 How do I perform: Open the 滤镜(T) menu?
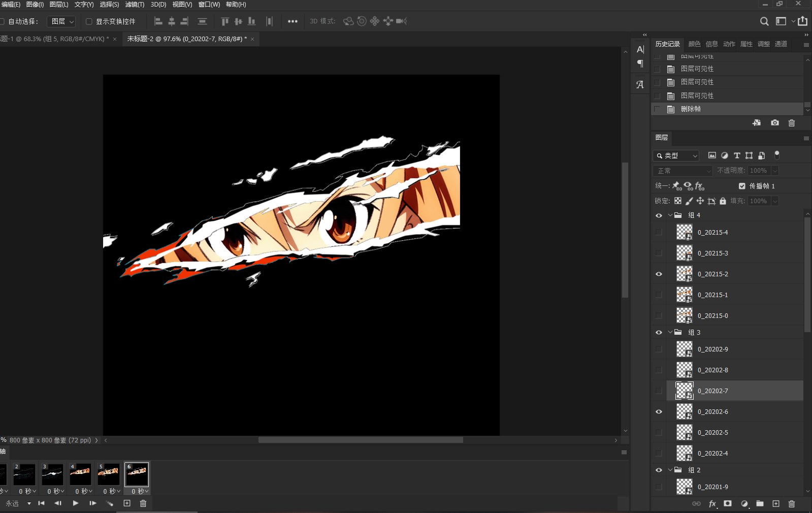[135, 5]
